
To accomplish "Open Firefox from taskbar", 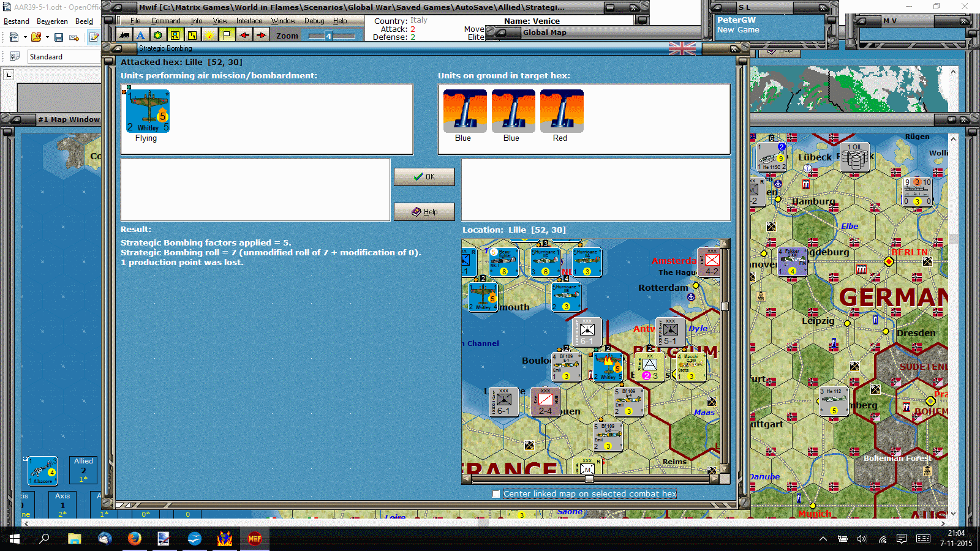I will click(x=135, y=539).
